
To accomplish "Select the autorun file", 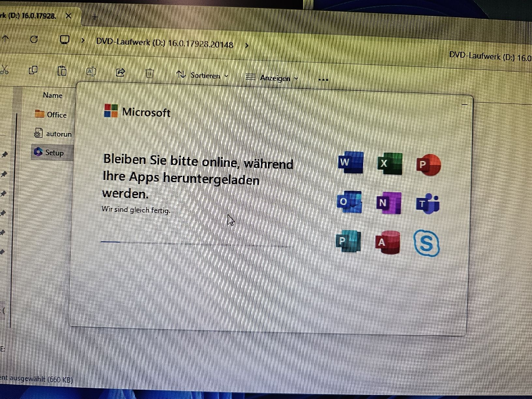I will click(x=52, y=133).
